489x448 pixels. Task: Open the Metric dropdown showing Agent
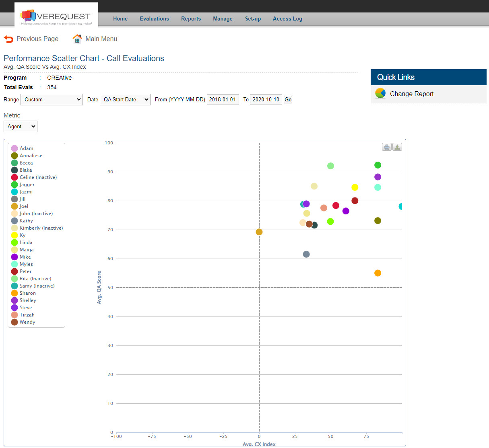tap(20, 126)
